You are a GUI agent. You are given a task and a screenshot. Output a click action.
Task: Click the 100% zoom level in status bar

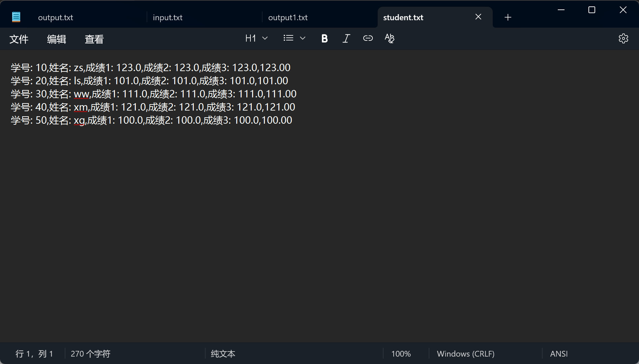click(x=401, y=354)
